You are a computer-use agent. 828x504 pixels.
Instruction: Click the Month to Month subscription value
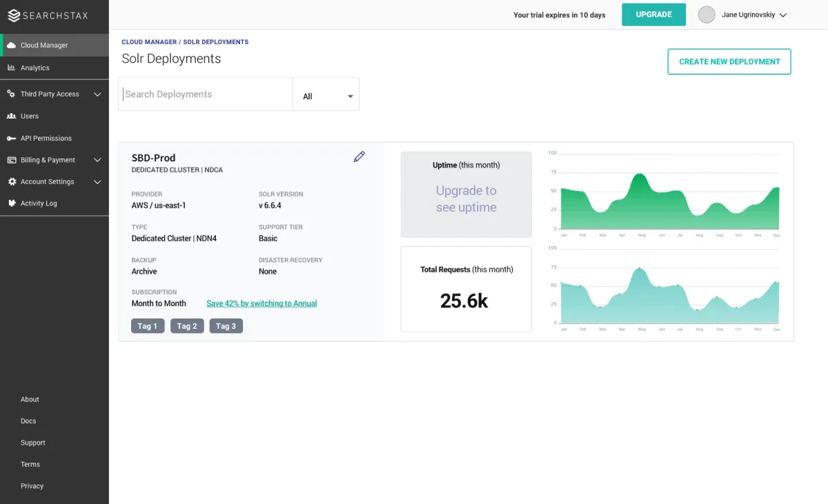point(159,303)
